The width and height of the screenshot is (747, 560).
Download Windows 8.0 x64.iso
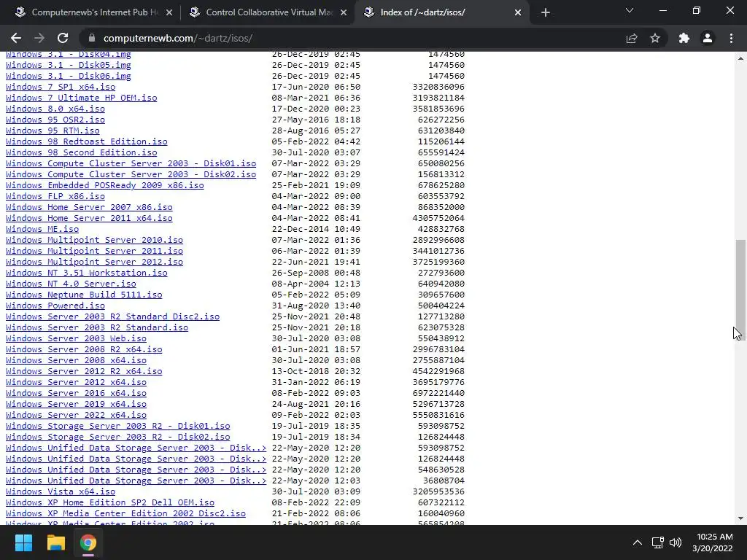tap(55, 109)
